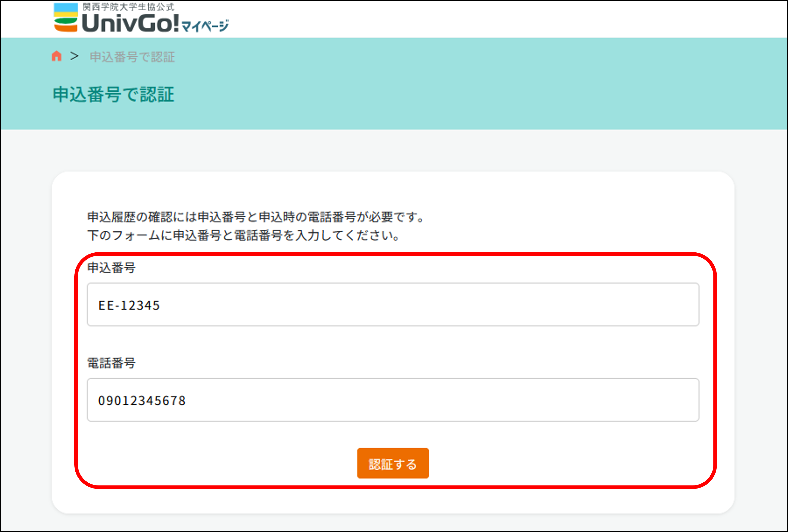Click the 申込番号で認証 page heading
Image resolution: width=788 pixels, height=532 pixels.
pos(114,94)
